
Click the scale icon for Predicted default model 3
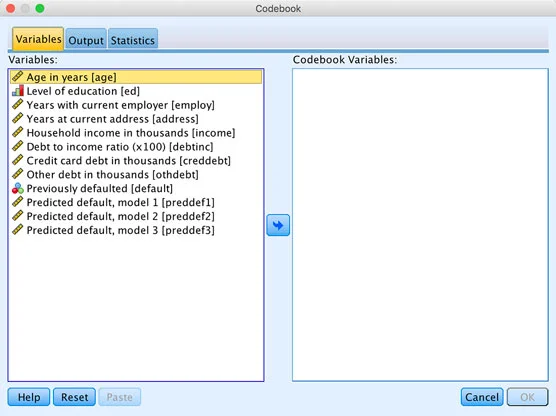point(17,230)
